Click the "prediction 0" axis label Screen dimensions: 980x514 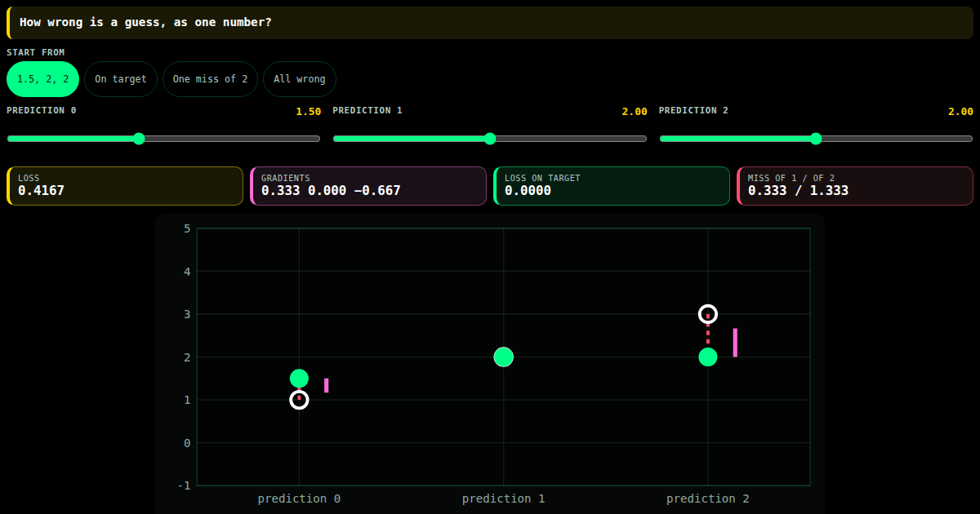(299, 498)
